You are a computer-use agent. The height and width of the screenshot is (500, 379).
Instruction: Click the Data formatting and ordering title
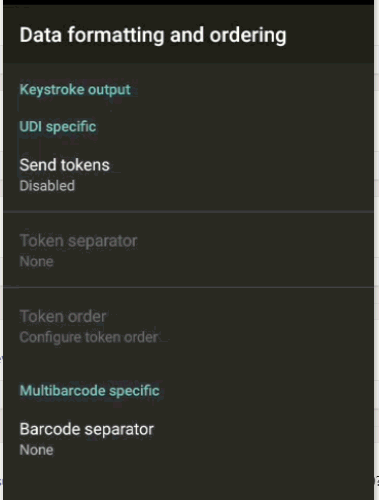(153, 35)
